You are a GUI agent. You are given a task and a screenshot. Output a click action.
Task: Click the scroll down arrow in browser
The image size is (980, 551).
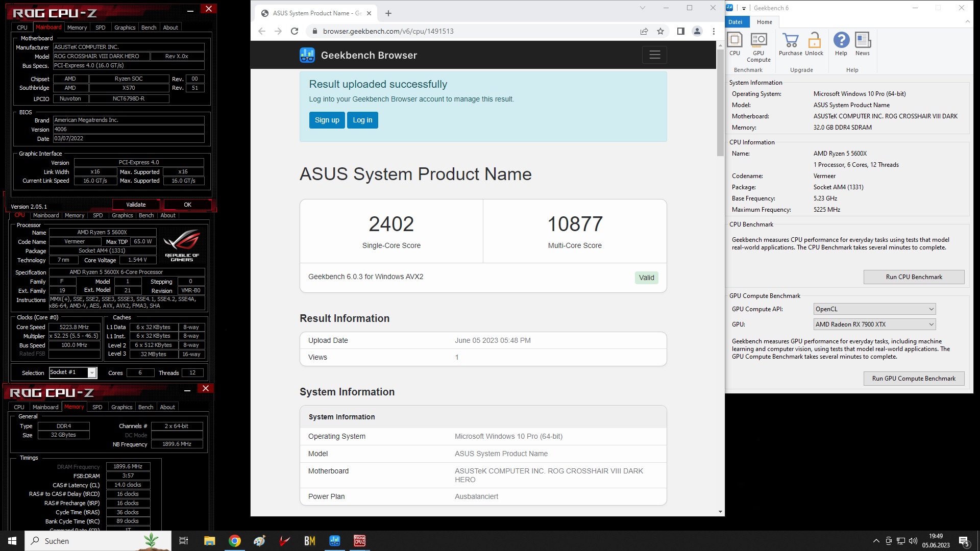coord(720,512)
